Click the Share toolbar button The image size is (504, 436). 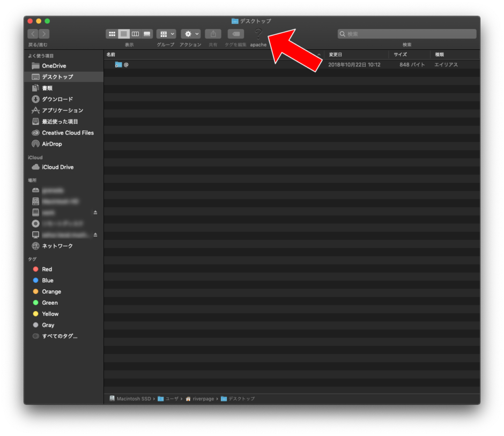tap(213, 34)
